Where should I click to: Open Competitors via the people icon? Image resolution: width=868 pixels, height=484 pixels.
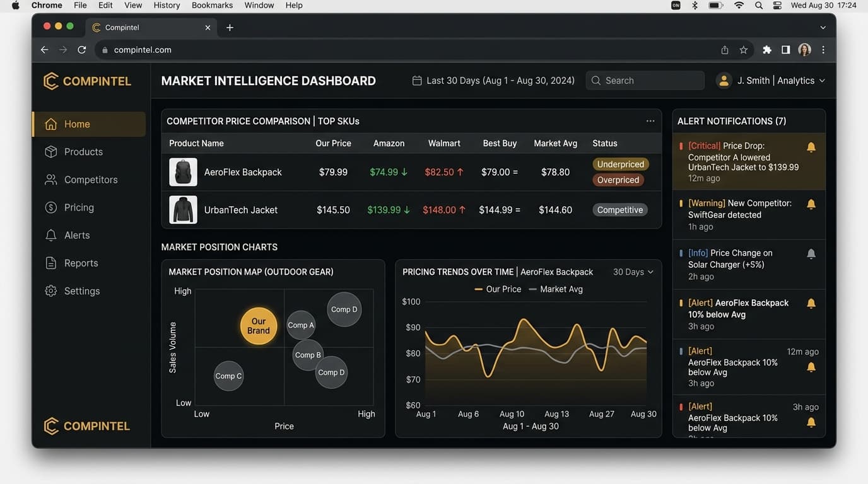(51, 180)
